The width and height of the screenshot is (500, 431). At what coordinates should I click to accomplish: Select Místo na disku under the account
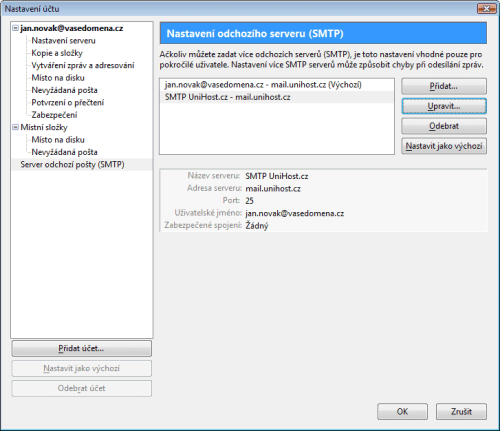coord(58,78)
